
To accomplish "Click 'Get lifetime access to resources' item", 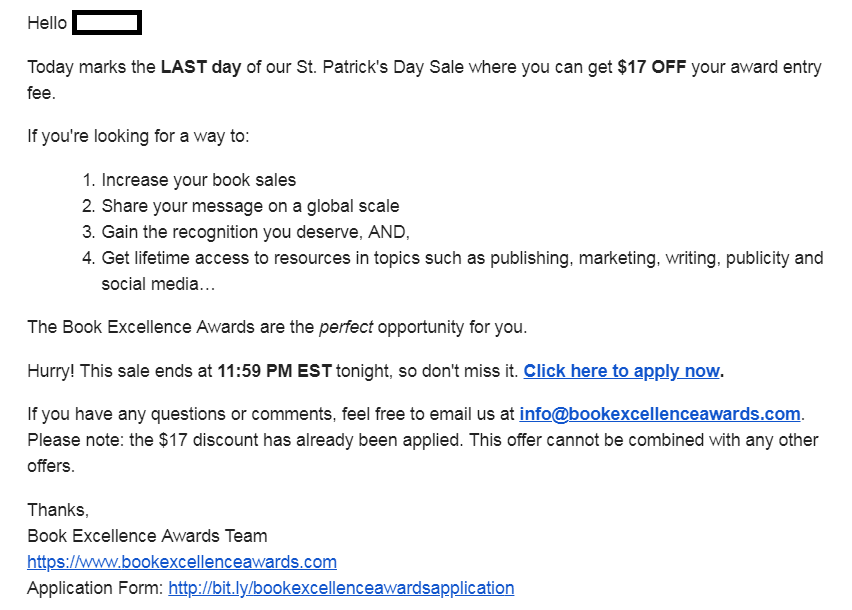I will tap(300, 258).
